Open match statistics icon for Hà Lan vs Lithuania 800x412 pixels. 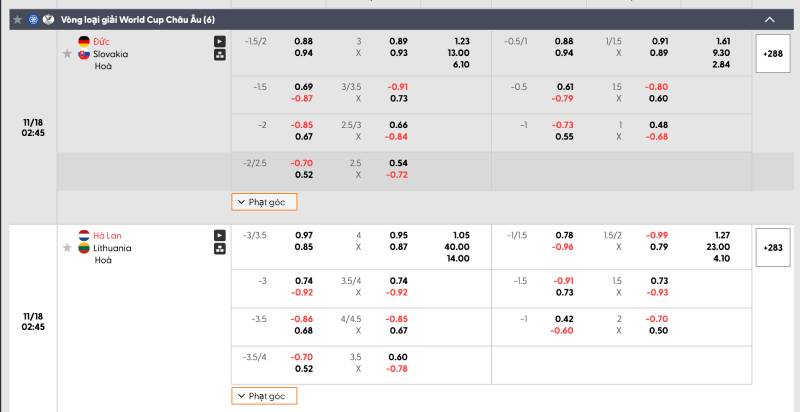click(219, 249)
